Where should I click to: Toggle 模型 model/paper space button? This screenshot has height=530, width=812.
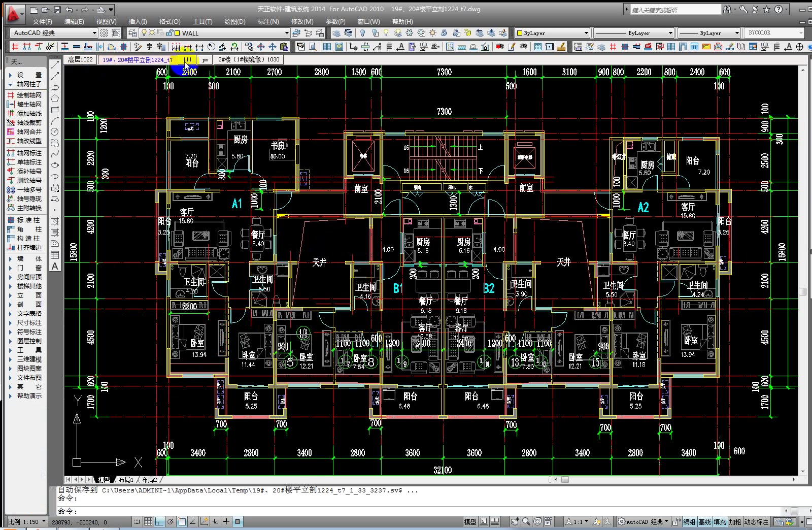point(470,521)
